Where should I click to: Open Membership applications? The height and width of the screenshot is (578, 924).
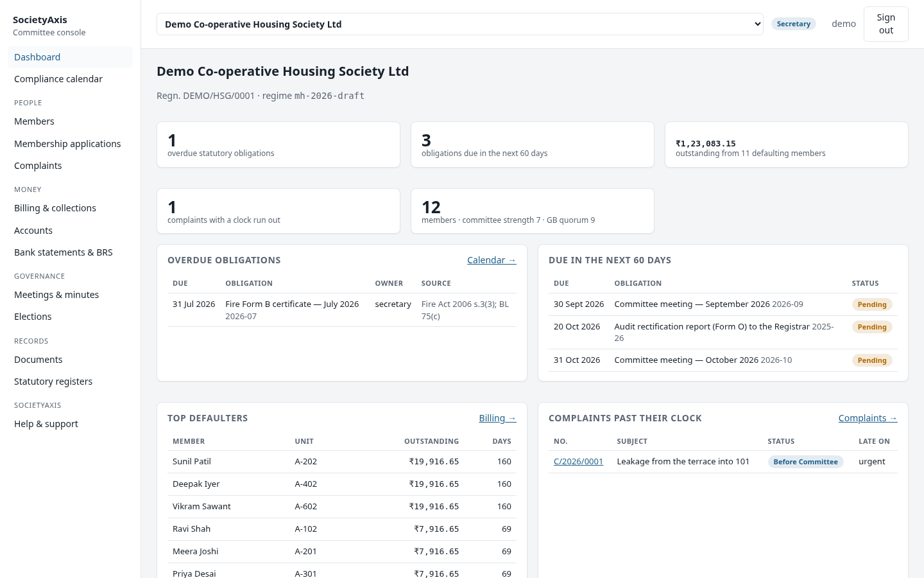tap(70, 144)
